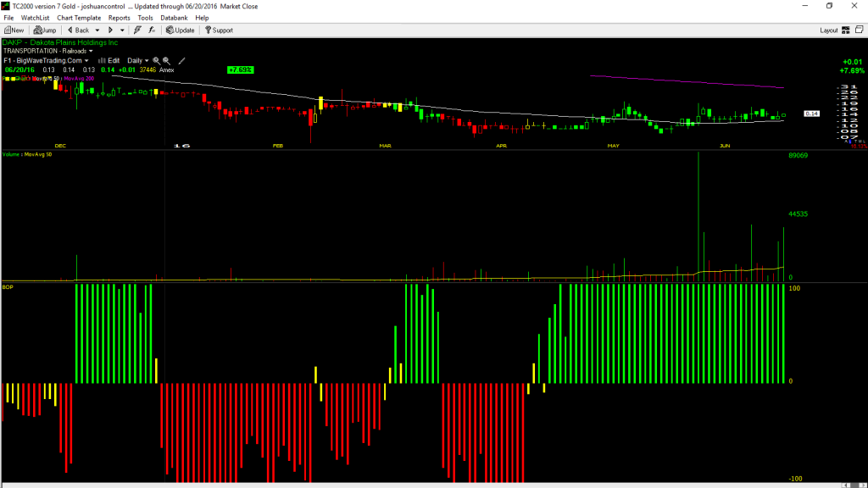Select the line drawing tool
Viewport: 868px width, 488px height.
pos(181,61)
